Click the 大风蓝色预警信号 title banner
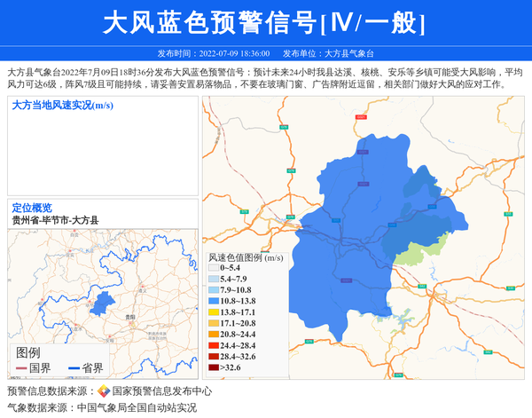The height and width of the screenshot is (418, 532). pyautogui.click(x=265, y=23)
